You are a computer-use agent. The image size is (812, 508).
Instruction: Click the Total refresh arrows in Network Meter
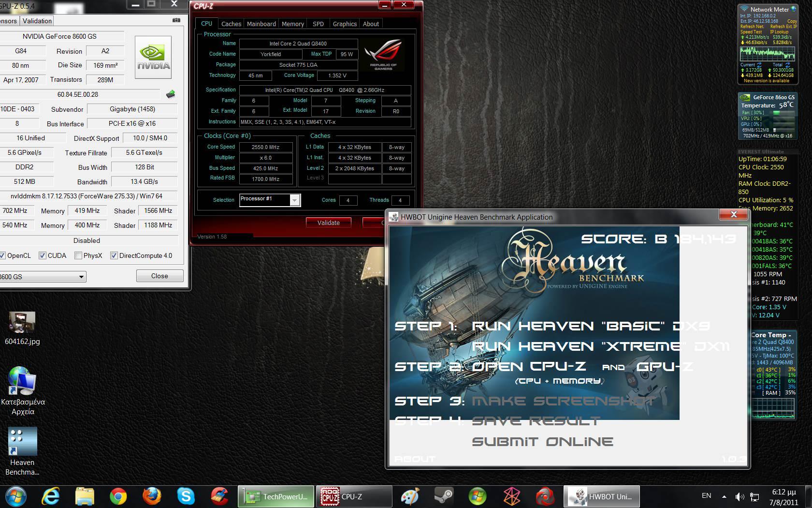(x=787, y=64)
